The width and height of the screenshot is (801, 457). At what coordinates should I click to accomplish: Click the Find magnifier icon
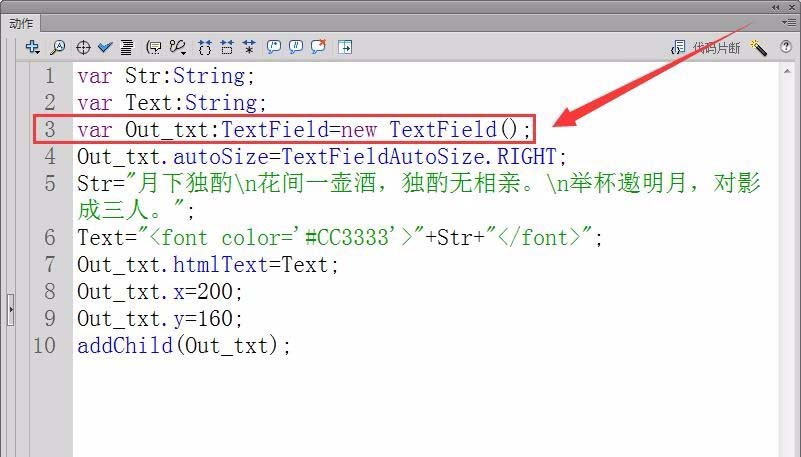58,47
